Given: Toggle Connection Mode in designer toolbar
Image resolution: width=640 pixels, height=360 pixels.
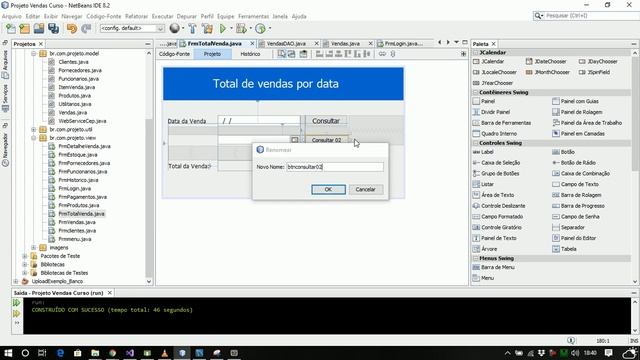Looking at the screenshot, I should point(291,54).
